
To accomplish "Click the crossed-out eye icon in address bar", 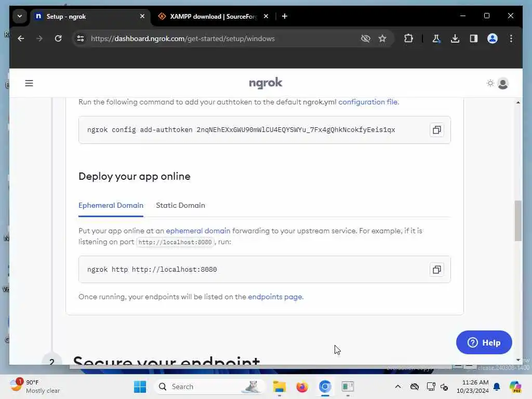I will point(365,38).
